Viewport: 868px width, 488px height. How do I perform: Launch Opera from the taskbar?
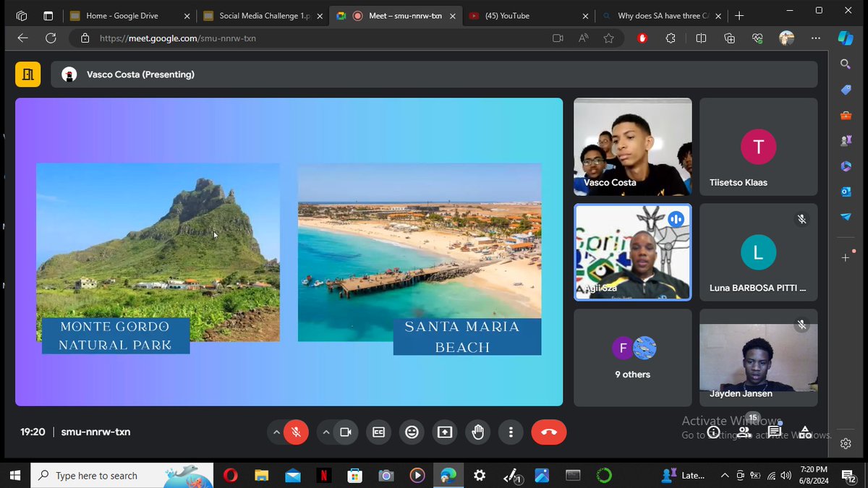click(x=231, y=475)
